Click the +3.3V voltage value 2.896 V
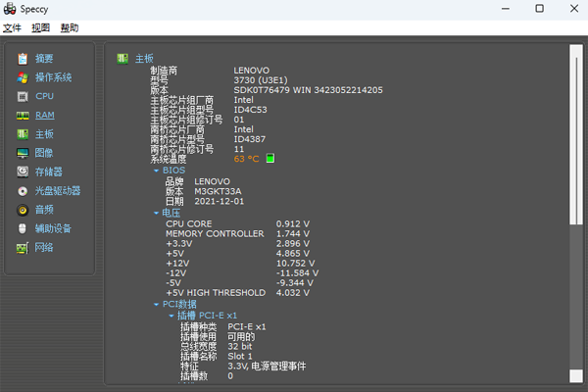Screen dimensions: 588x392 (x=293, y=244)
